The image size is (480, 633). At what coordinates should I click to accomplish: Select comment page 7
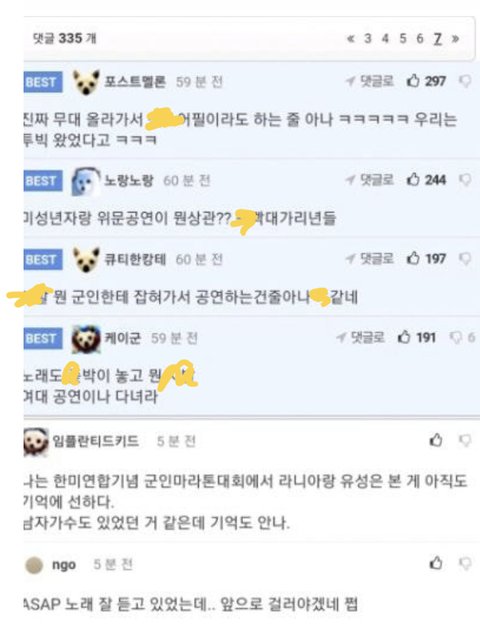click(438, 39)
